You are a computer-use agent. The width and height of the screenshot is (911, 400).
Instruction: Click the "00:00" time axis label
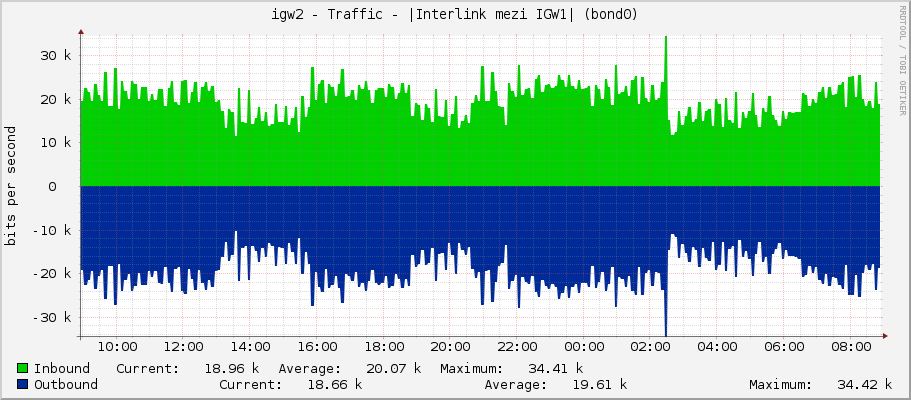tap(584, 347)
